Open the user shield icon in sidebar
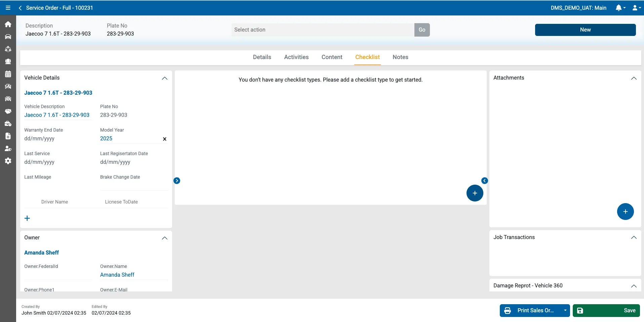Screen dimensions: 644x322 [x=8, y=148]
